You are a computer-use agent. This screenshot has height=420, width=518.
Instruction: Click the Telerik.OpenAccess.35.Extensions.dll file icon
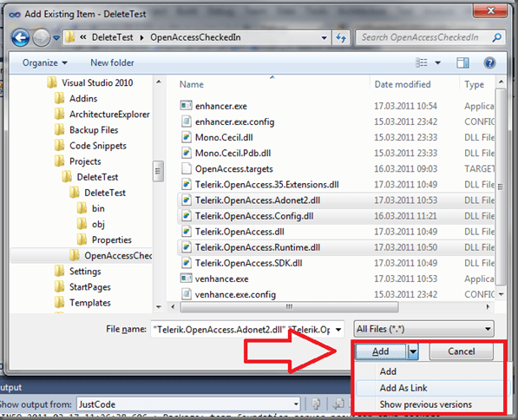[187, 184]
